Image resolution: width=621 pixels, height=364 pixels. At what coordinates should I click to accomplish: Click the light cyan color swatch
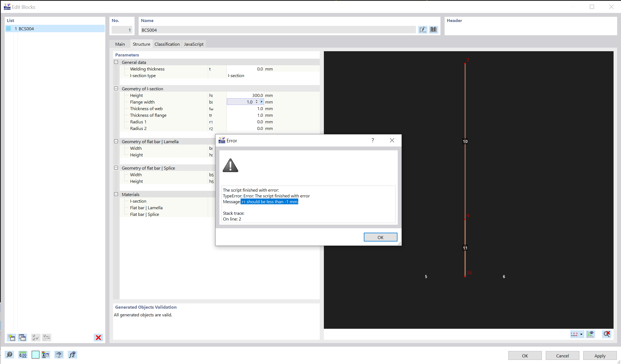(36, 355)
